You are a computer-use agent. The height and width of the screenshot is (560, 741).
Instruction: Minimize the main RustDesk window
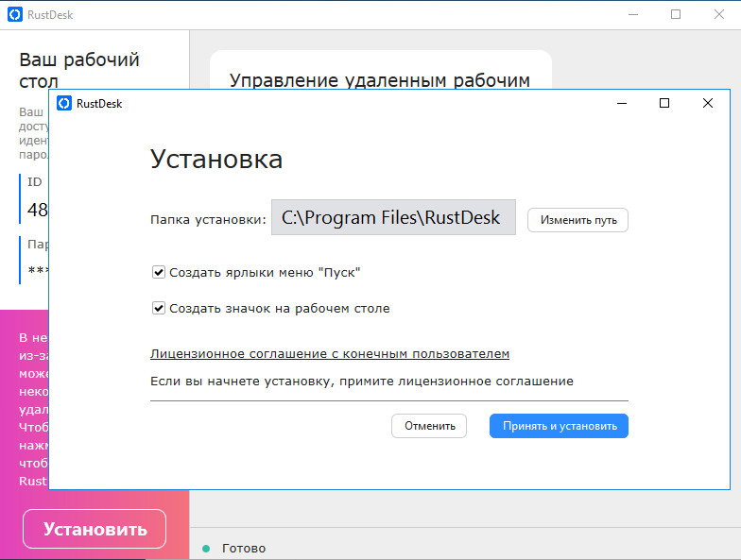click(x=633, y=15)
